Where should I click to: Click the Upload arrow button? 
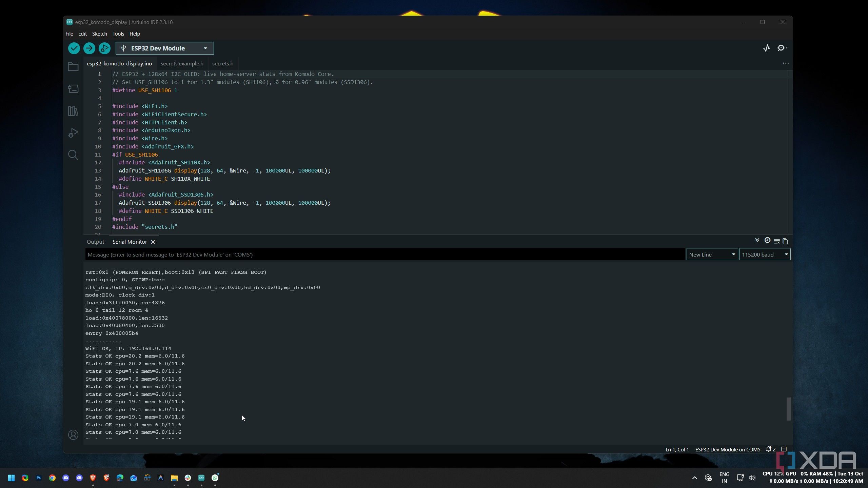click(x=89, y=48)
